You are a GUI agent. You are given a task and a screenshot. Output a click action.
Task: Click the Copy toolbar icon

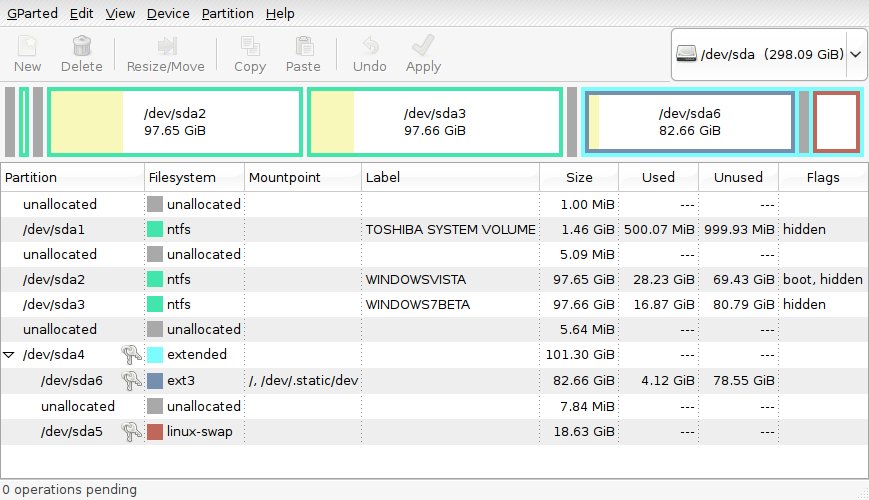pyautogui.click(x=249, y=46)
